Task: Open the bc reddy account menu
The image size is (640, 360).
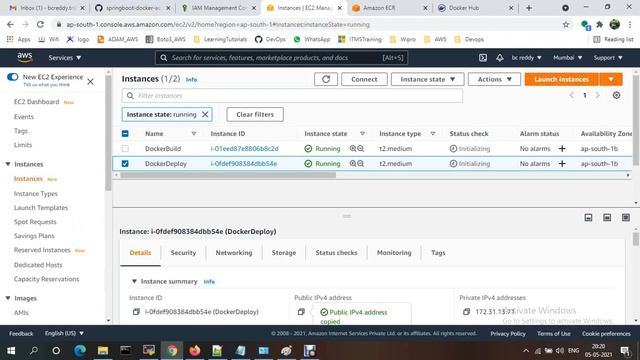Action: (x=526, y=58)
